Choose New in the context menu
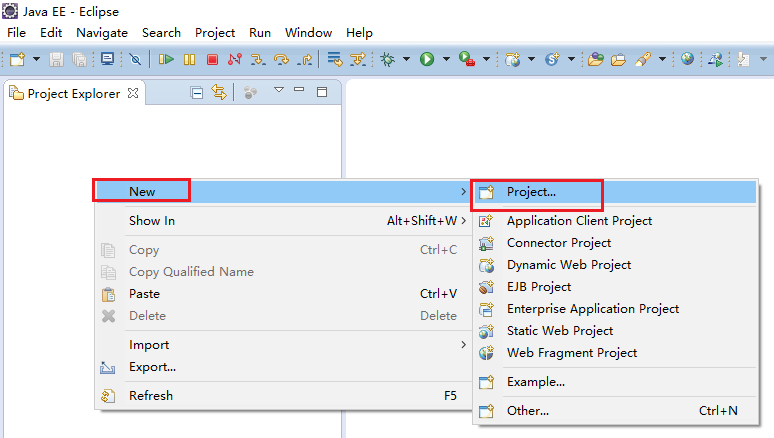Viewport: 774px width, 438px height. tap(282, 192)
